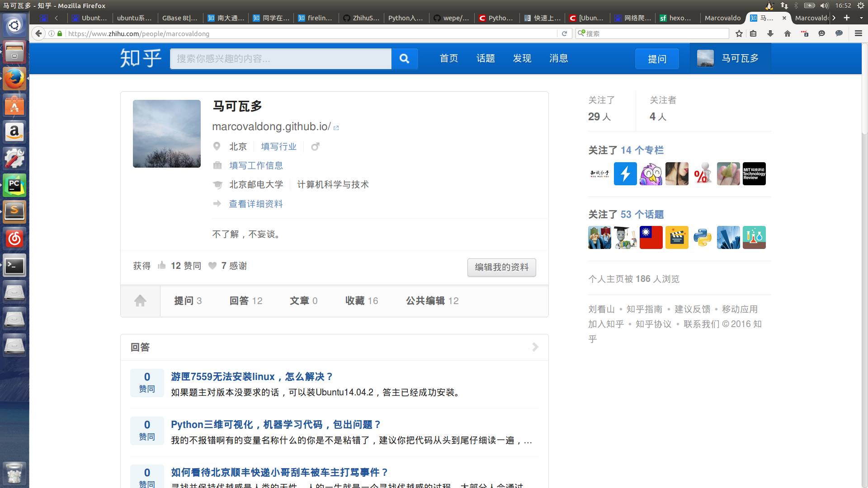Open Ubuntu Software Center dock icon

pos(14,106)
